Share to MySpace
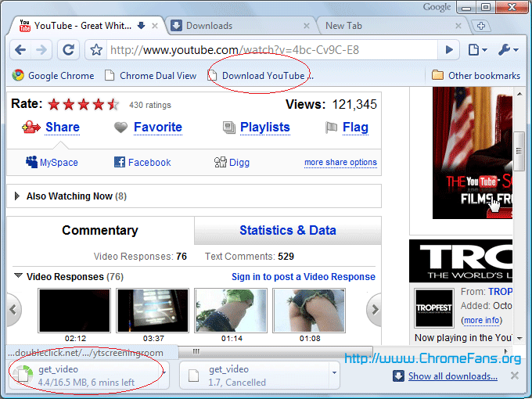This screenshot has height=399, width=532. (x=59, y=163)
